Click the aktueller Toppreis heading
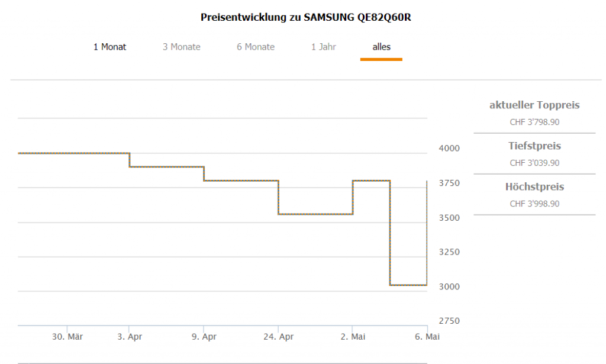 [534, 105]
